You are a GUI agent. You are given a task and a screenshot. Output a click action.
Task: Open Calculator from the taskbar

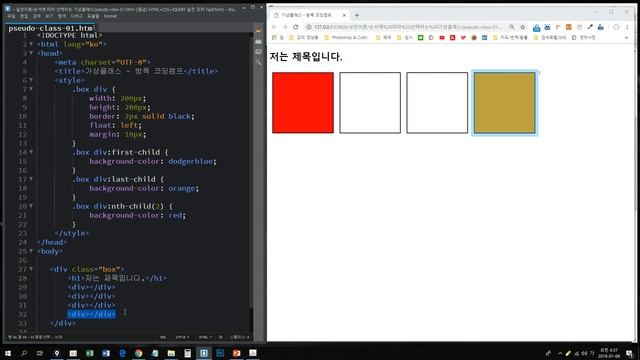(187, 353)
